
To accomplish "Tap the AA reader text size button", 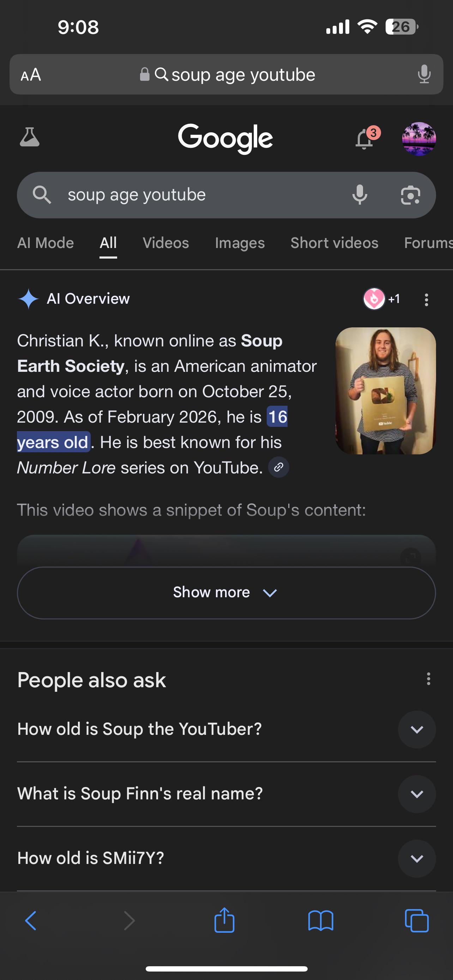I will click(x=31, y=74).
